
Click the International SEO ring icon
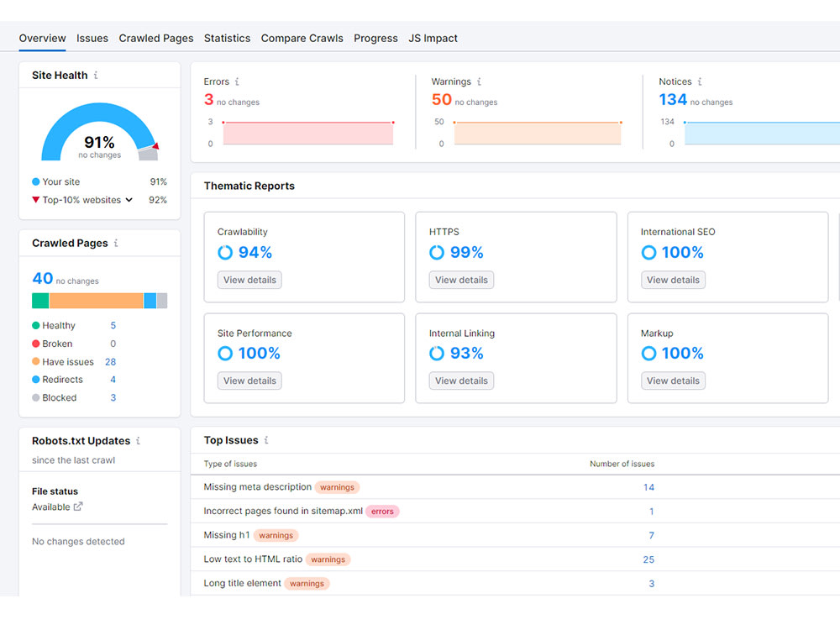(x=648, y=252)
